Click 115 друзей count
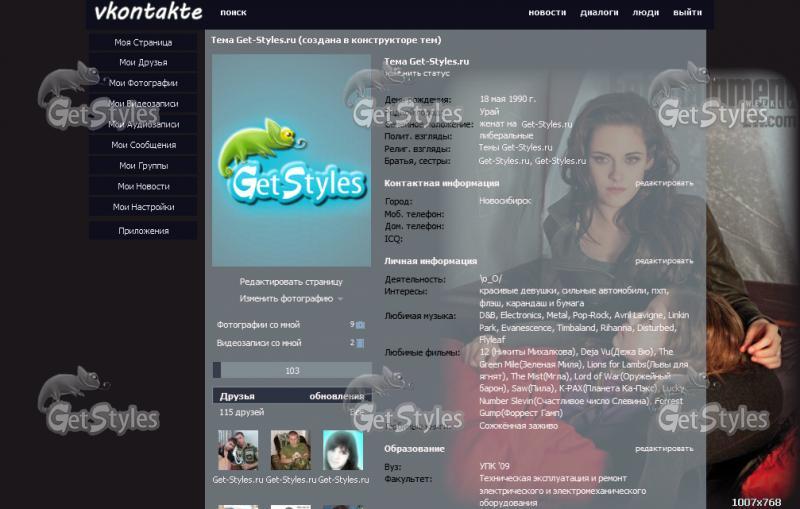This screenshot has width=800, height=509. 241,412
